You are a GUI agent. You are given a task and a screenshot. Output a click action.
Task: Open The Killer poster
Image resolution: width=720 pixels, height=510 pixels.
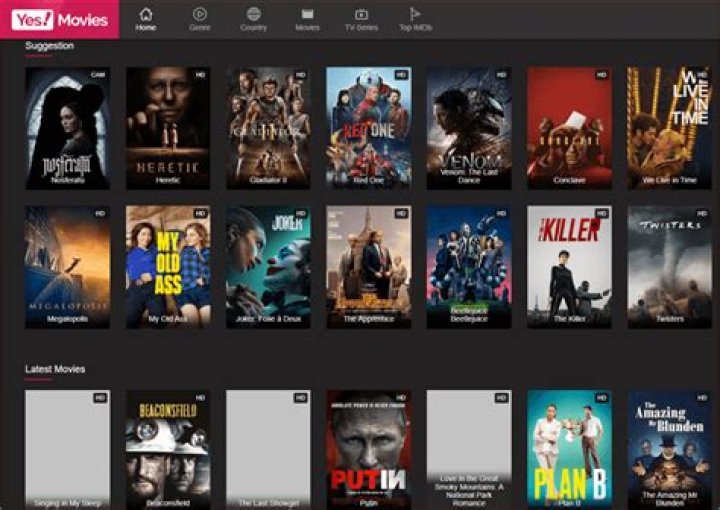click(569, 267)
